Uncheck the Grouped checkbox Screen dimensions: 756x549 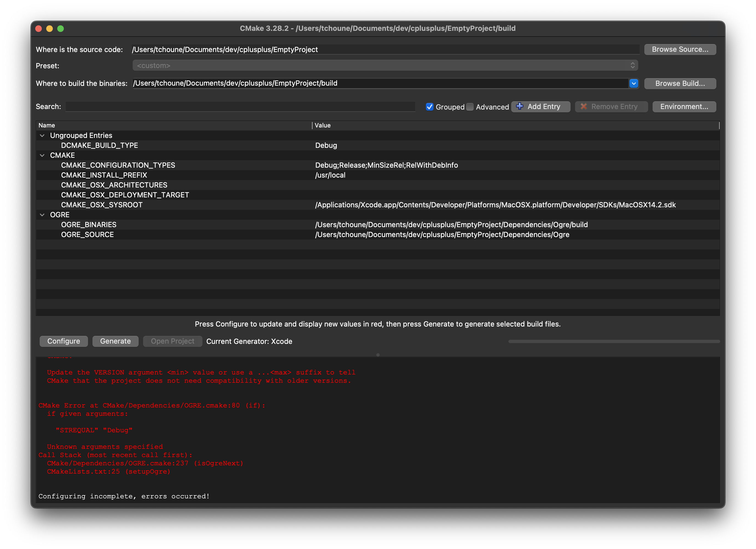pos(430,107)
